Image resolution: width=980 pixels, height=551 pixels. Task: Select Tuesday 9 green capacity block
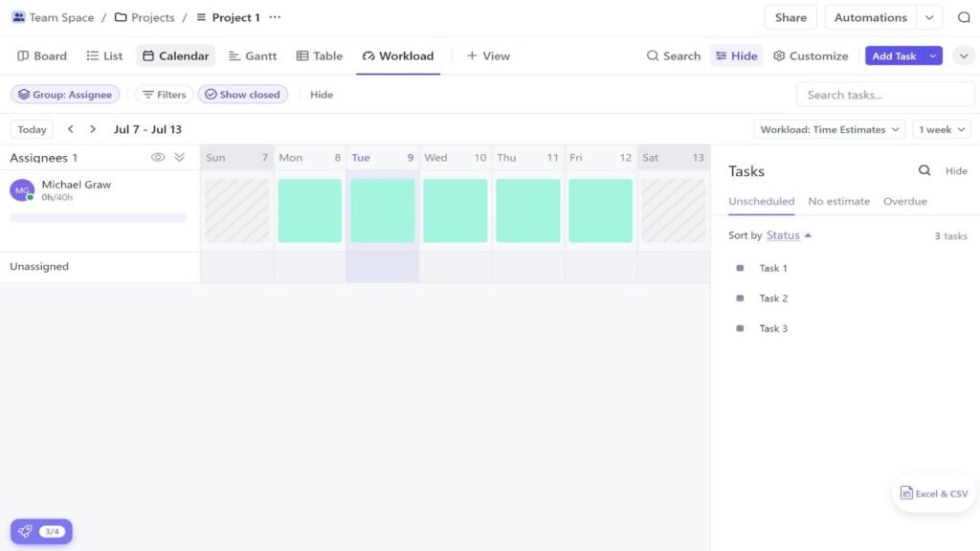click(x=382, y=210)
